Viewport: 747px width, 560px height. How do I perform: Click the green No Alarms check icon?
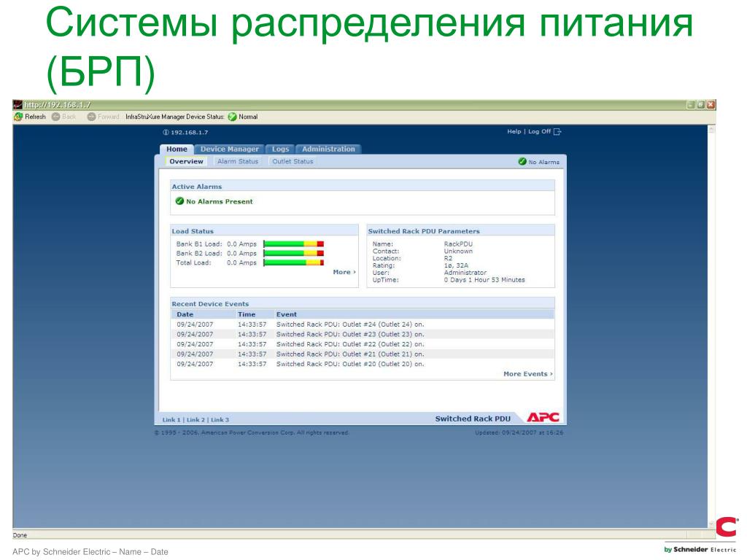click(522, 161)
